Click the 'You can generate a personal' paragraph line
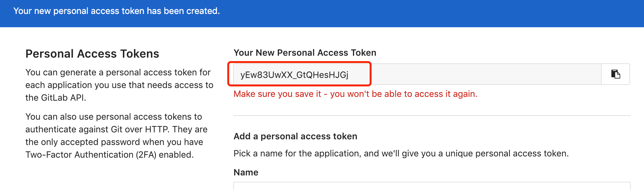Image resolution: width=644 pixels, height=190 pixels. click(x=118, y=73)
